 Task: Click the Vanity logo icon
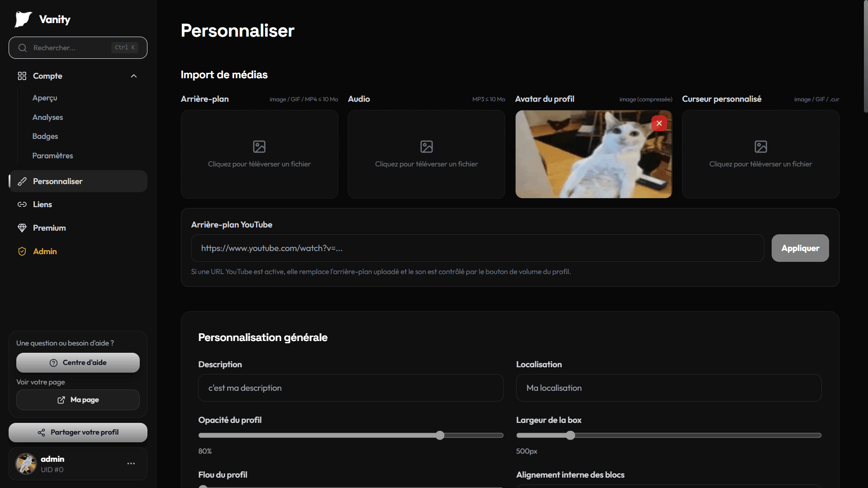[23, 19]
